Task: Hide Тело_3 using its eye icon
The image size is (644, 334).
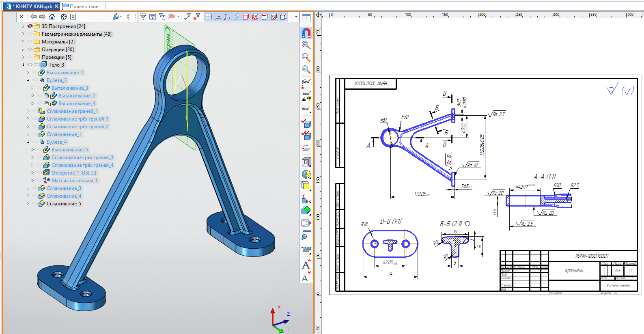Action: click(x=30, y=65)
